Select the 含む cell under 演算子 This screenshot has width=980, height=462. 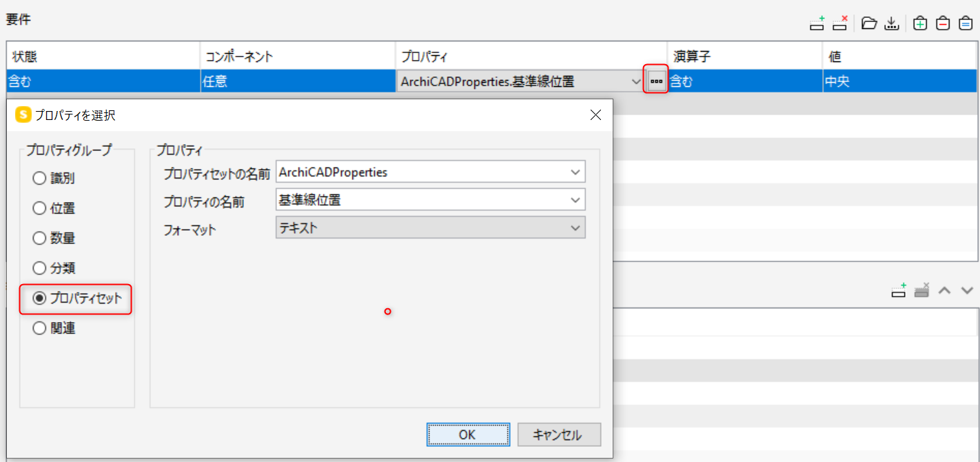(x=745, y=81)
